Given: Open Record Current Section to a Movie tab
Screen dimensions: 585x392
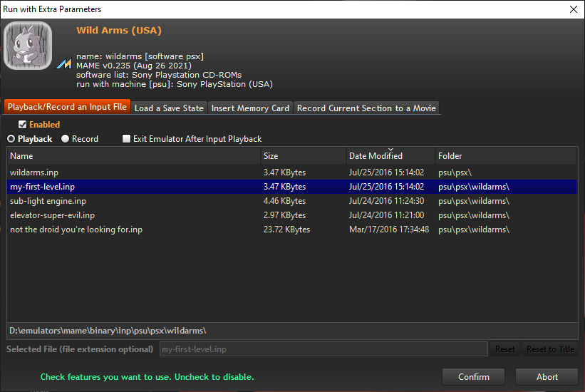Looking at the screenshot, I should 366,108.
